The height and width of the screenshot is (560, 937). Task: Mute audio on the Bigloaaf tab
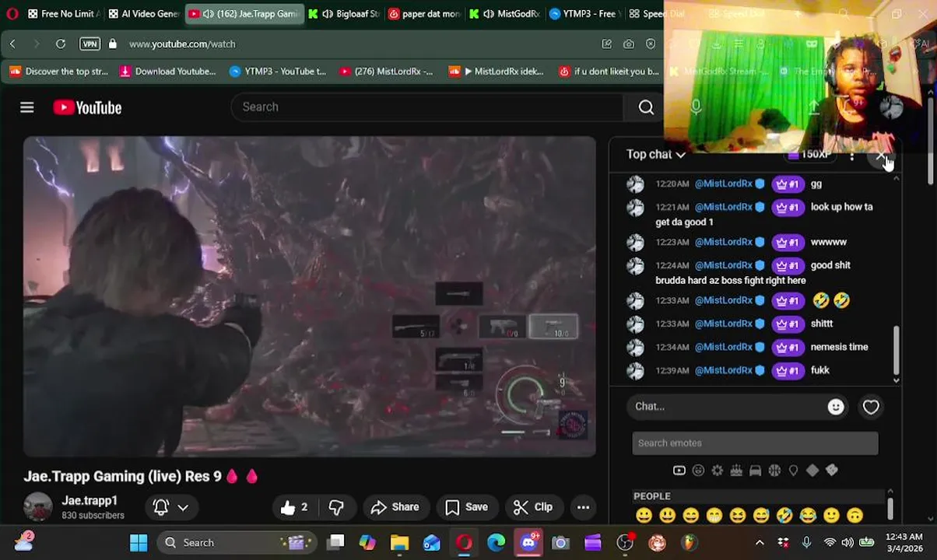[328, 14]
